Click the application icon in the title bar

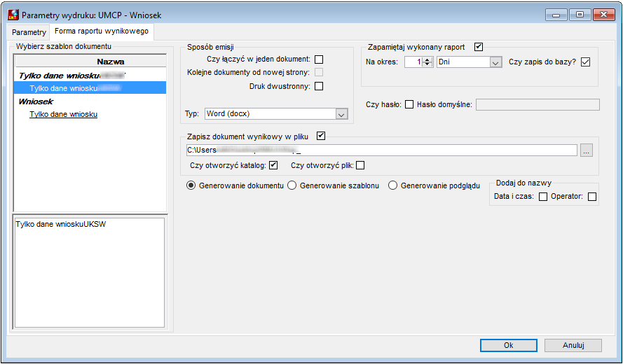tap(13, 15)
